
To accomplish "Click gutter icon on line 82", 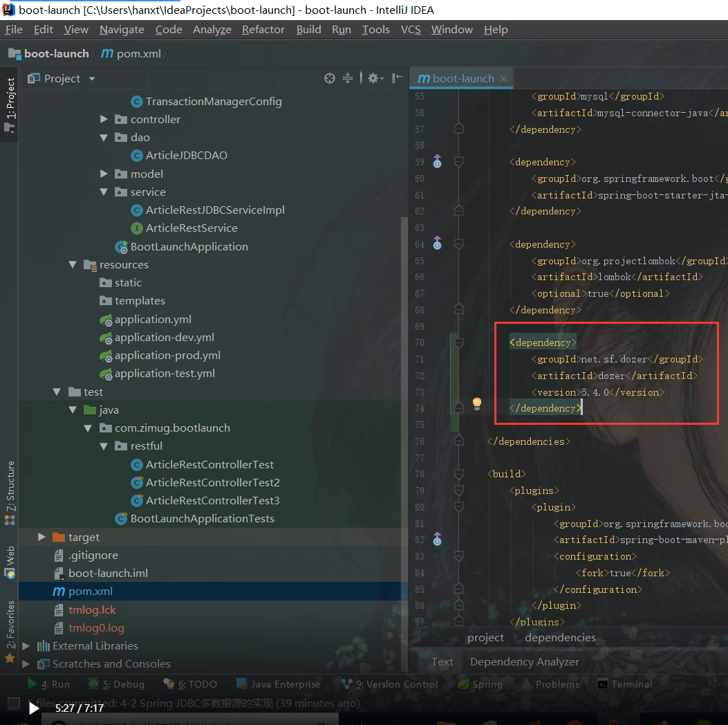I will pos(438,539).
